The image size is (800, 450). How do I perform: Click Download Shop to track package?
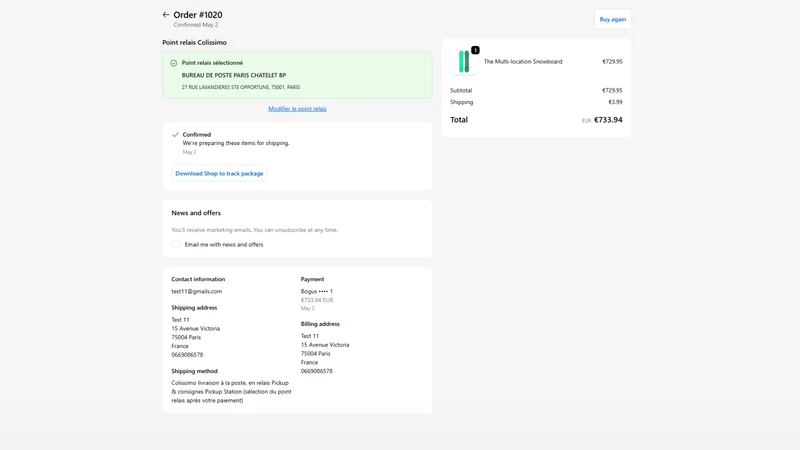pyautogui.click(x=219, y=173)
